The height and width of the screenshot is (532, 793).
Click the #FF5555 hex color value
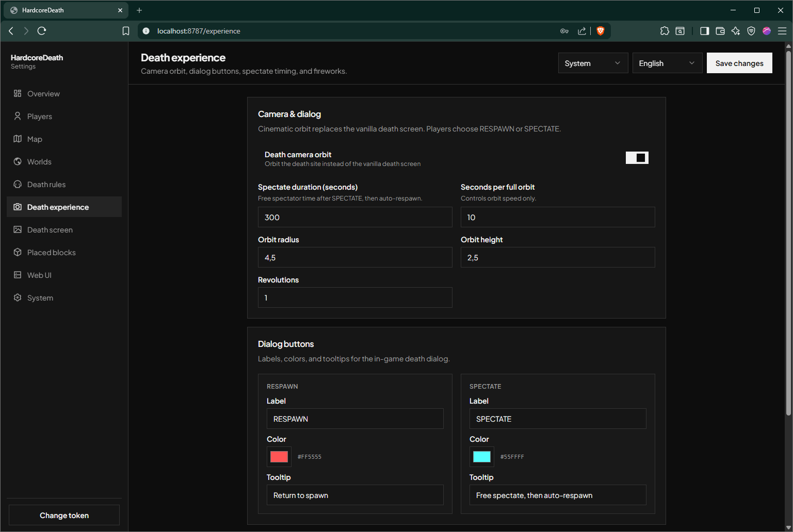click(310, 457)
